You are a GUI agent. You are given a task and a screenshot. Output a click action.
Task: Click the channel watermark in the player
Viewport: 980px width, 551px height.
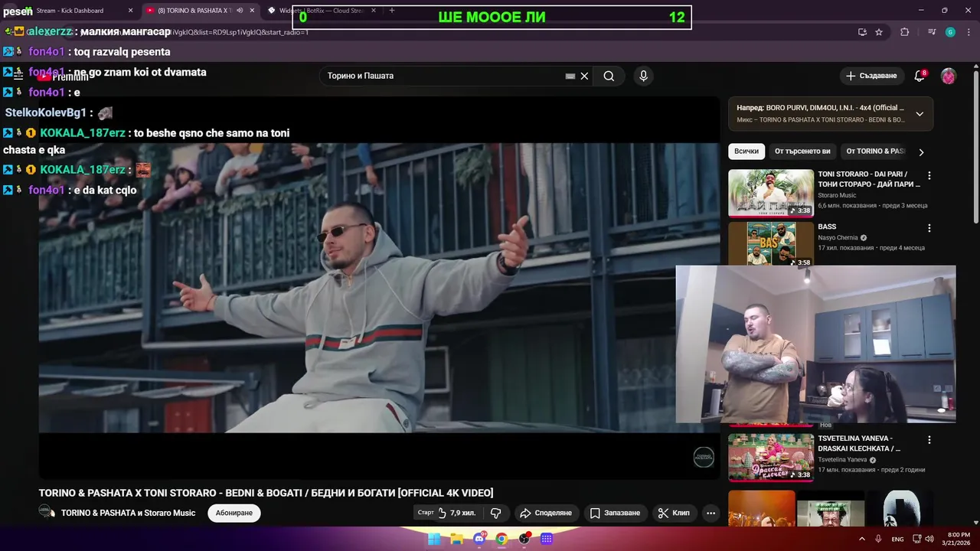tap(704, 458)
